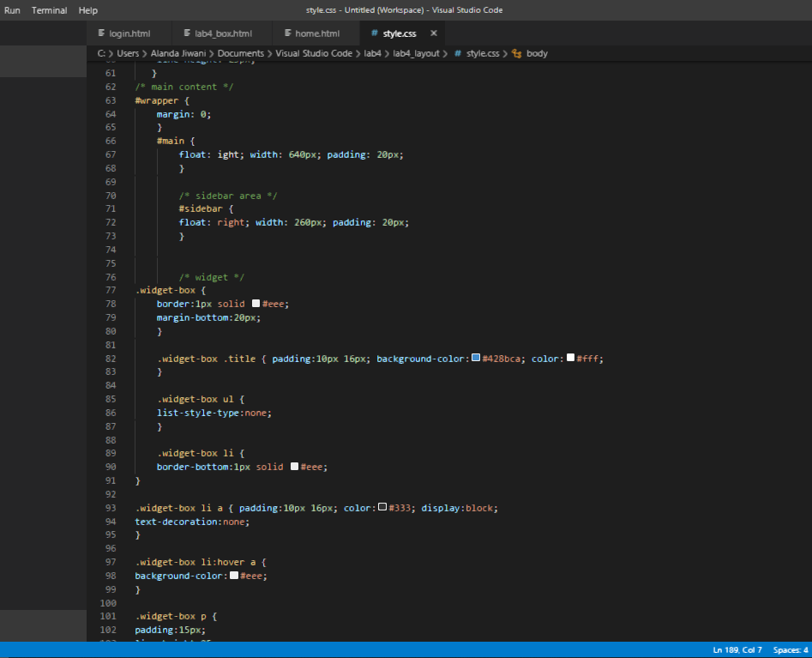
Task: Click '.widget-box li:hover a' selector
Action: [x=195, y=562]
